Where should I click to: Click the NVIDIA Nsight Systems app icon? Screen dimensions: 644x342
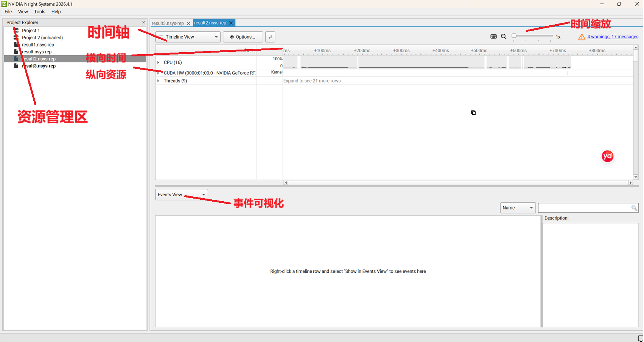click(4, 4)
